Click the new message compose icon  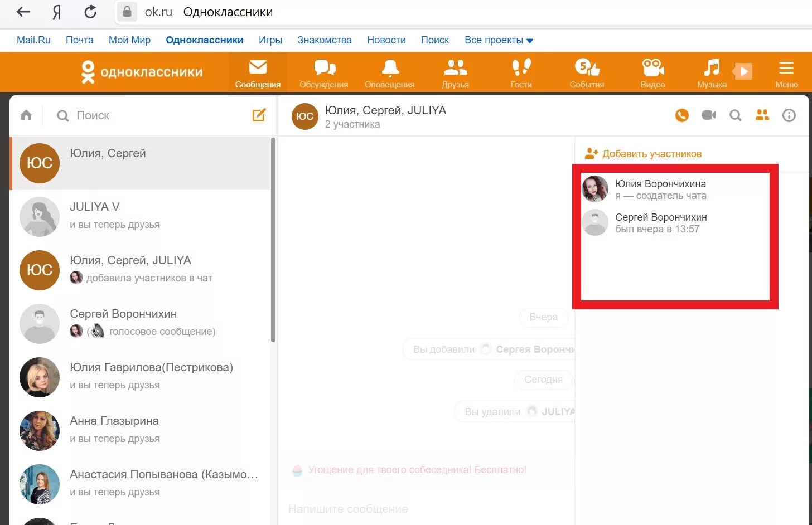click(259, 115)
